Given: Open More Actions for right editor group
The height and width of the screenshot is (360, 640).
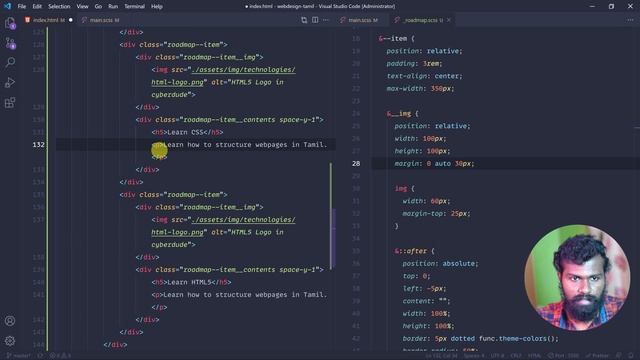Looking at the screenshot, I should coord(630,20).
